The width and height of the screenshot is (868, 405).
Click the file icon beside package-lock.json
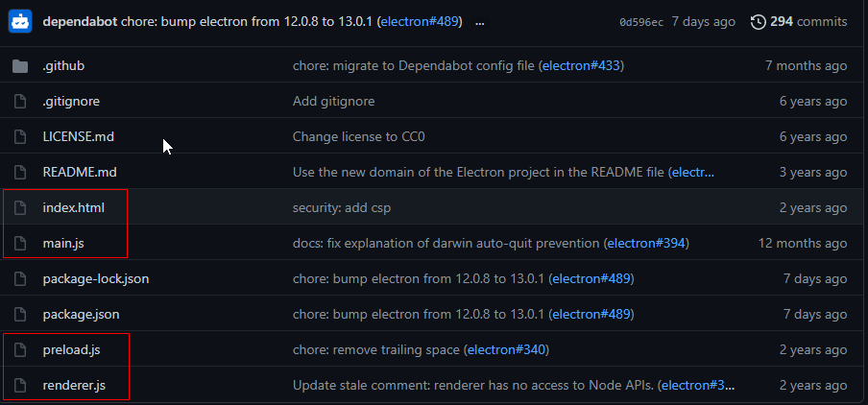pos(20,278)
